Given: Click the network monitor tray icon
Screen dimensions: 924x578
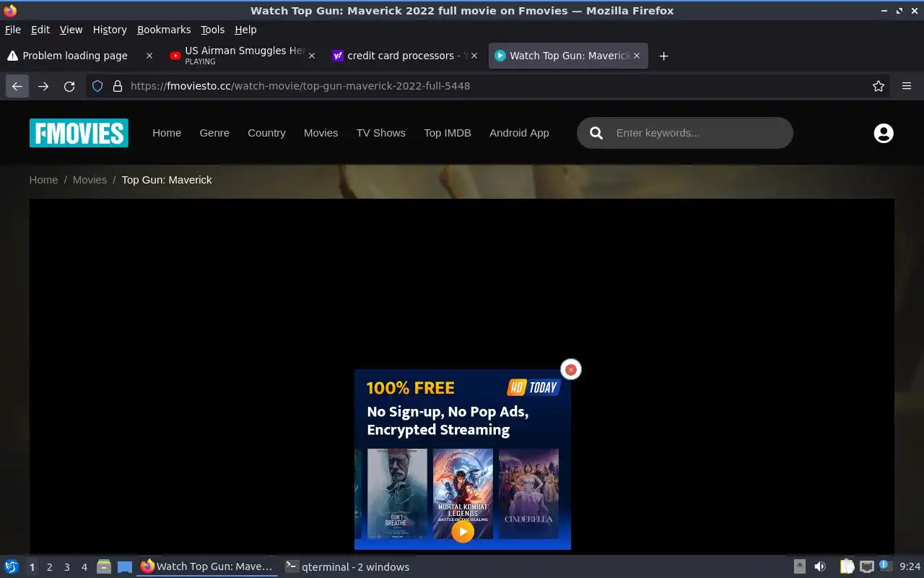Looking at the screenshot, I should coord(867,567).
